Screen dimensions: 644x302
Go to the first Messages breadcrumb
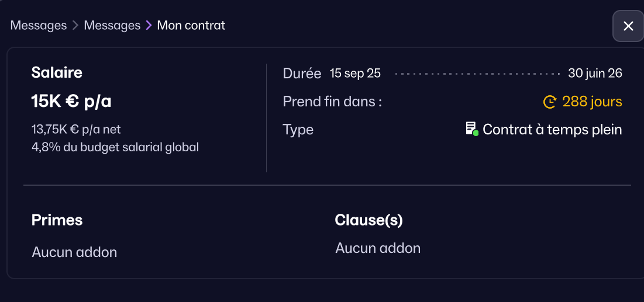pos(39,26)
